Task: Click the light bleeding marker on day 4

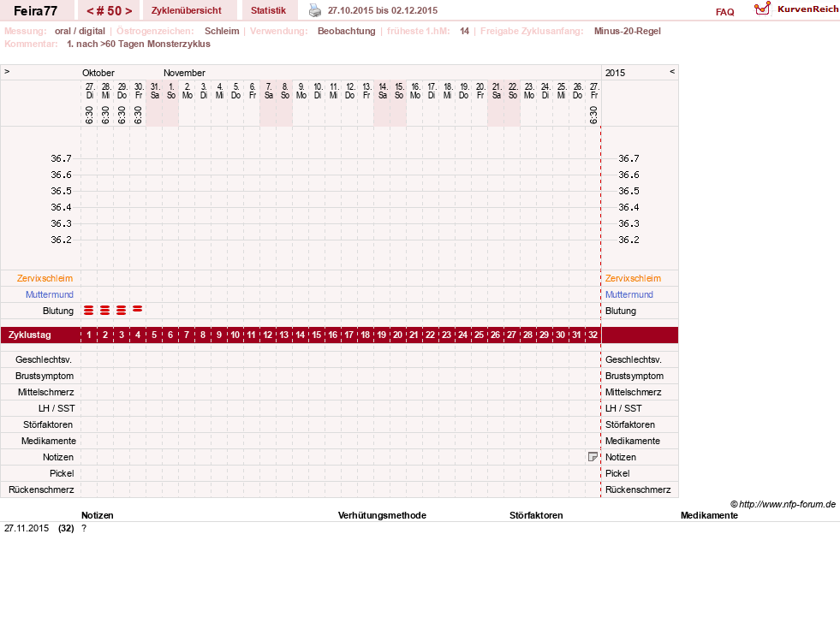Action: click(138, 308)
